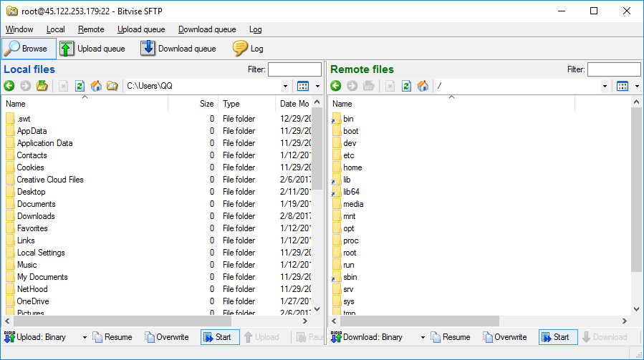Refresh the Local files listing

point(80,86)
